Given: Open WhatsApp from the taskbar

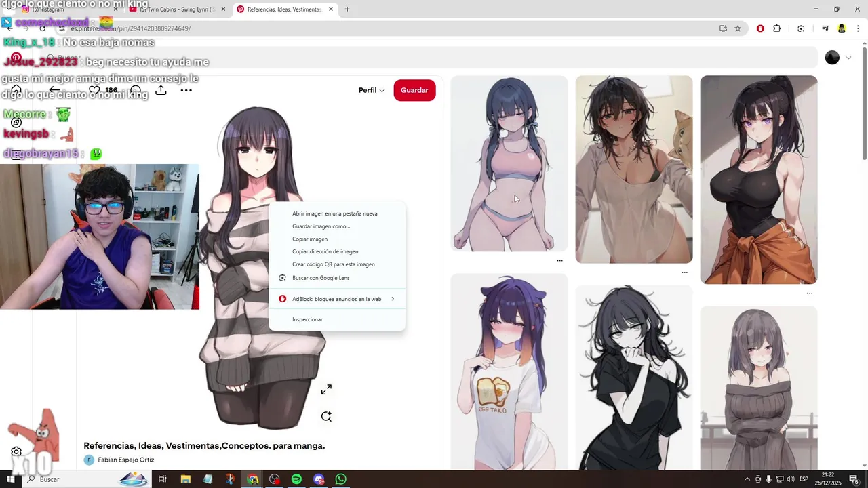Looking at the screenshot, I should (x=340, y=479).
